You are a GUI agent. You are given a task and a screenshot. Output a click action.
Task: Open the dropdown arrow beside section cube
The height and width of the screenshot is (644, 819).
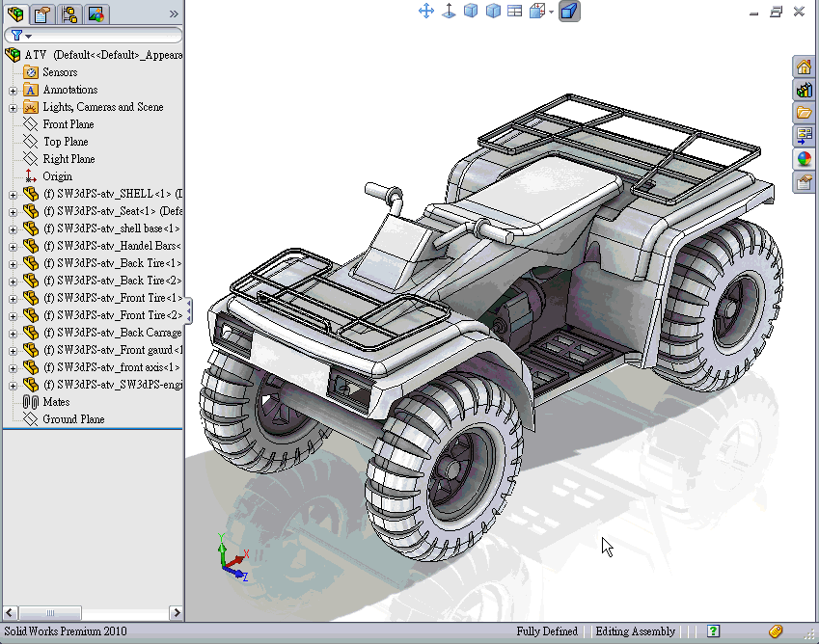pos(551,12)
